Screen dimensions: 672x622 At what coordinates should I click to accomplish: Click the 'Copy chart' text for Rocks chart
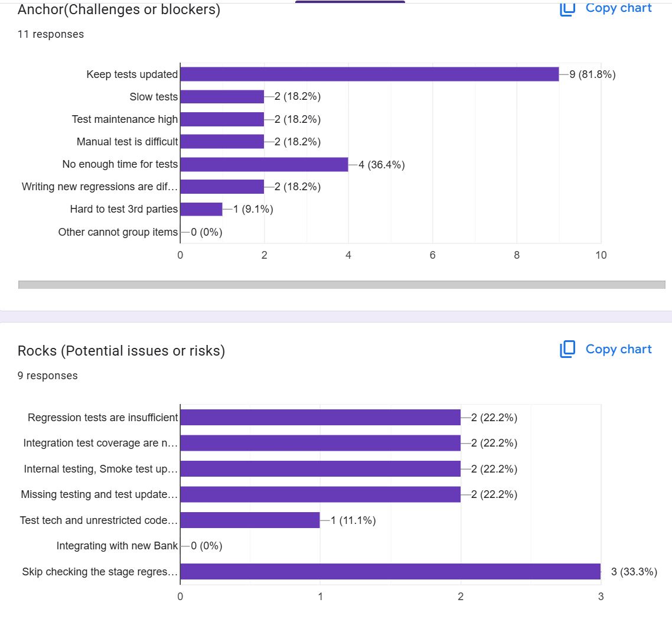click(x=618, y=349)
